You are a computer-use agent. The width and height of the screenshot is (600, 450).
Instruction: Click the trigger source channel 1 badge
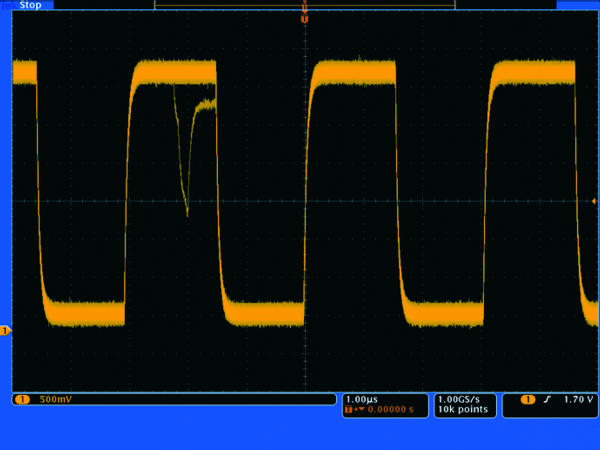(x=526, y=399)
